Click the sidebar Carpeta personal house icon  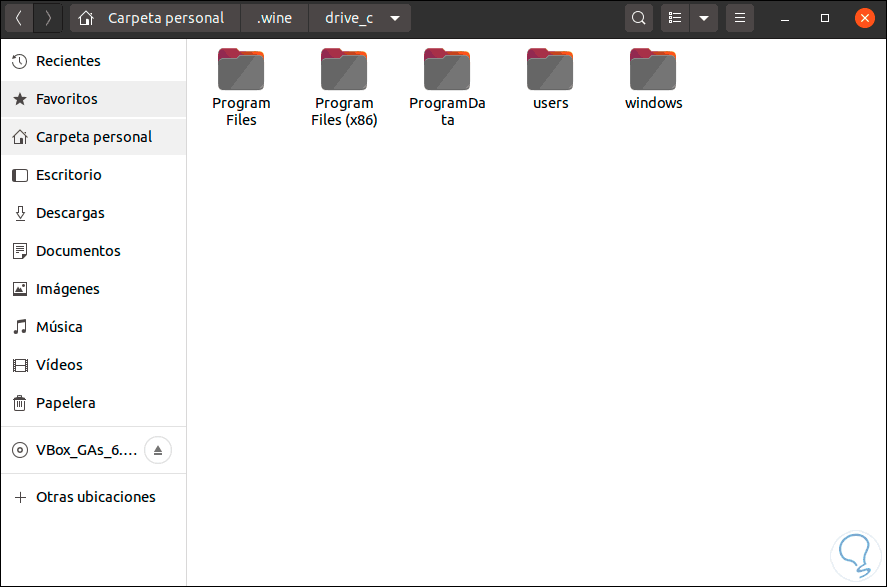pos(20,137)
